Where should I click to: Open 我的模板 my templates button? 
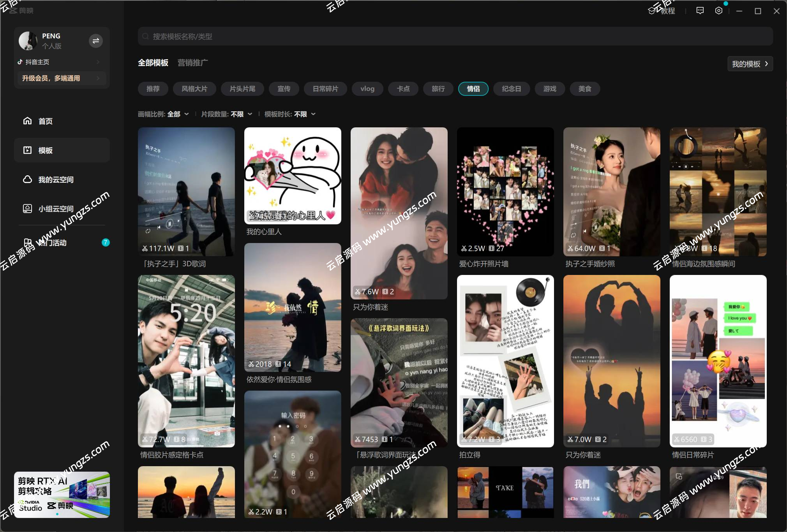click(750, 64)
